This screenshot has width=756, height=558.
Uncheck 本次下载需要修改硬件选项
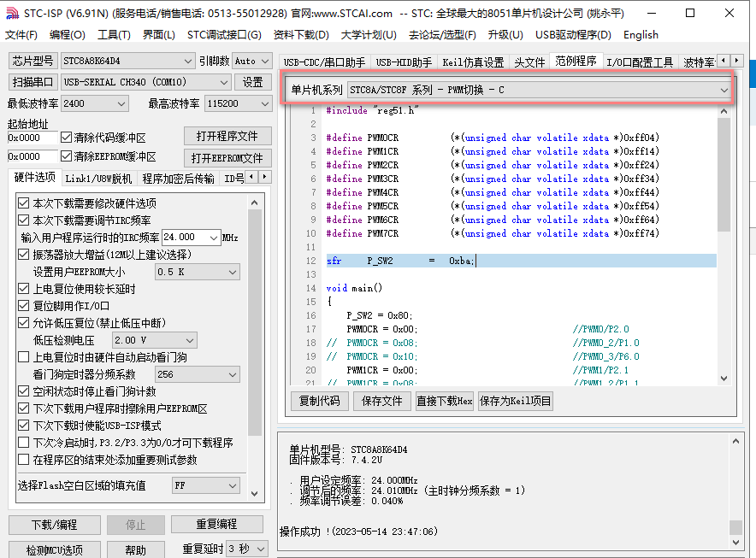coord(23,203)
